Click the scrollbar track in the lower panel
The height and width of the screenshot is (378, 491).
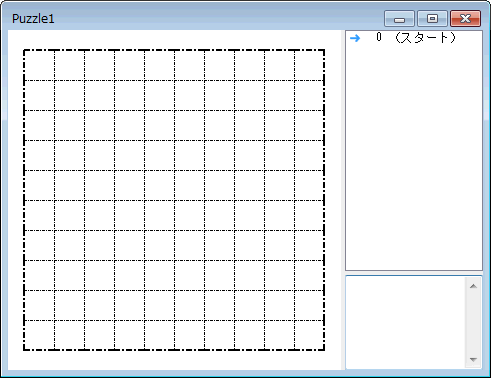[473, 323]
